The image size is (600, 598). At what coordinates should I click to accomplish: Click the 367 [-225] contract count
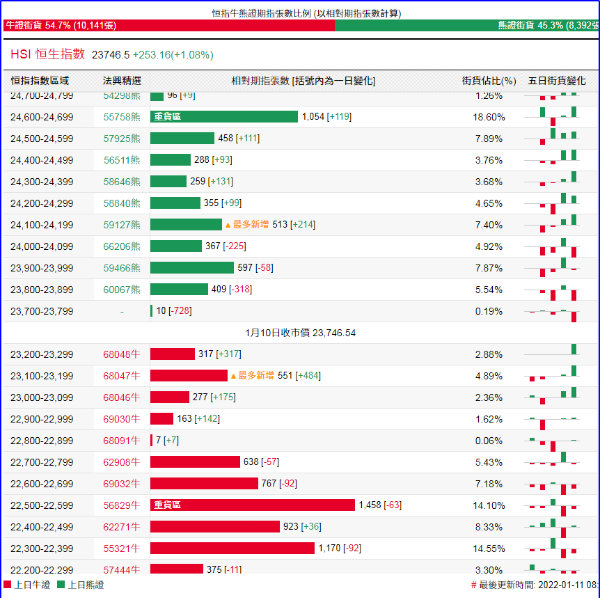[x=225, y=246]
